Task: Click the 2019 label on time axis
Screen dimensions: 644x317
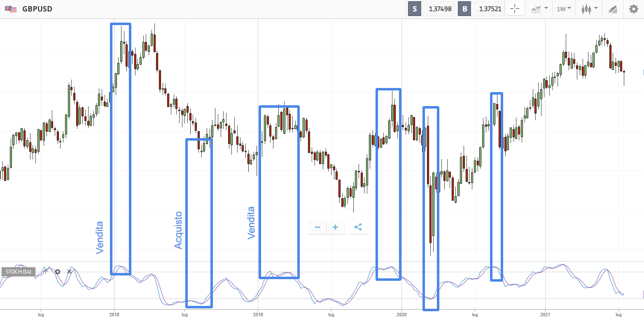Action: pyautogui.click(x=258, y=314)
